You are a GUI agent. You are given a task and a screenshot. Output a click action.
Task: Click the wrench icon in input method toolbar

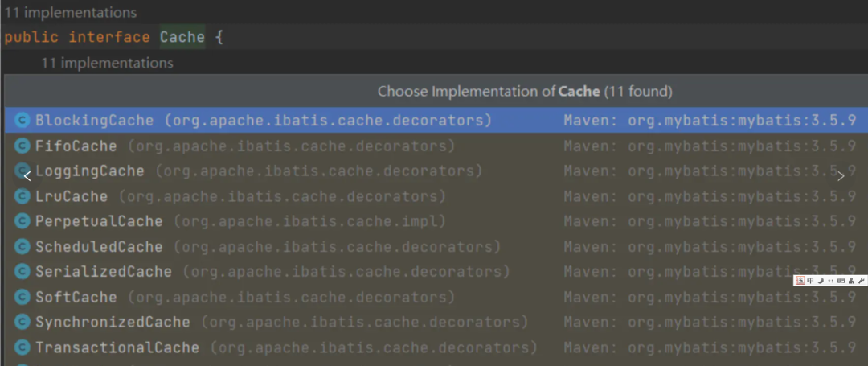861,281
